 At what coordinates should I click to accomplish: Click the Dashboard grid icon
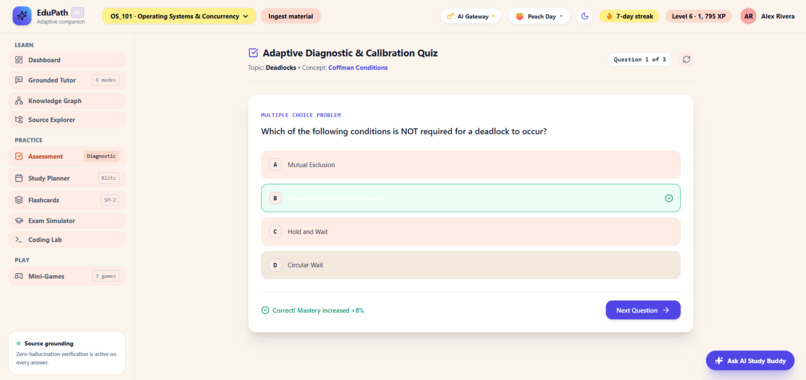tap(19, 60)
